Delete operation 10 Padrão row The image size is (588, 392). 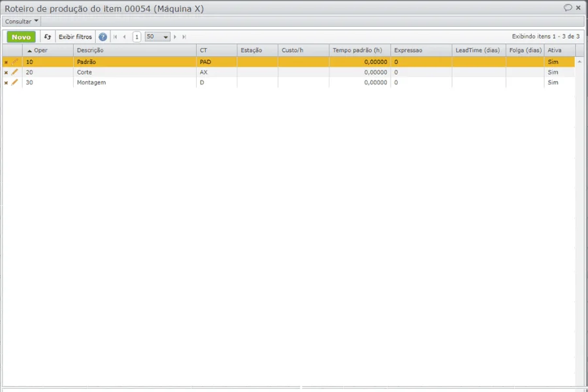point(6,62)
